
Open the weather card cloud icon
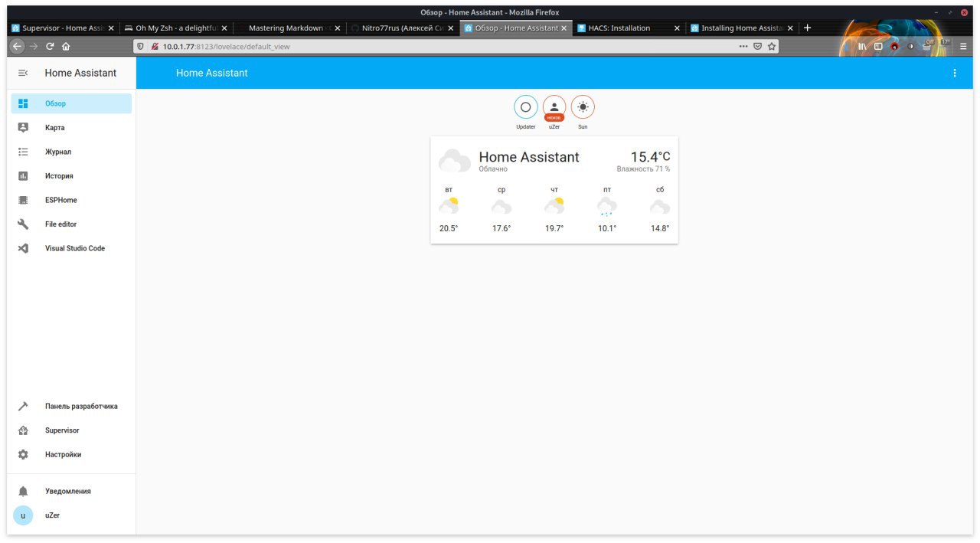coord(455,161)
